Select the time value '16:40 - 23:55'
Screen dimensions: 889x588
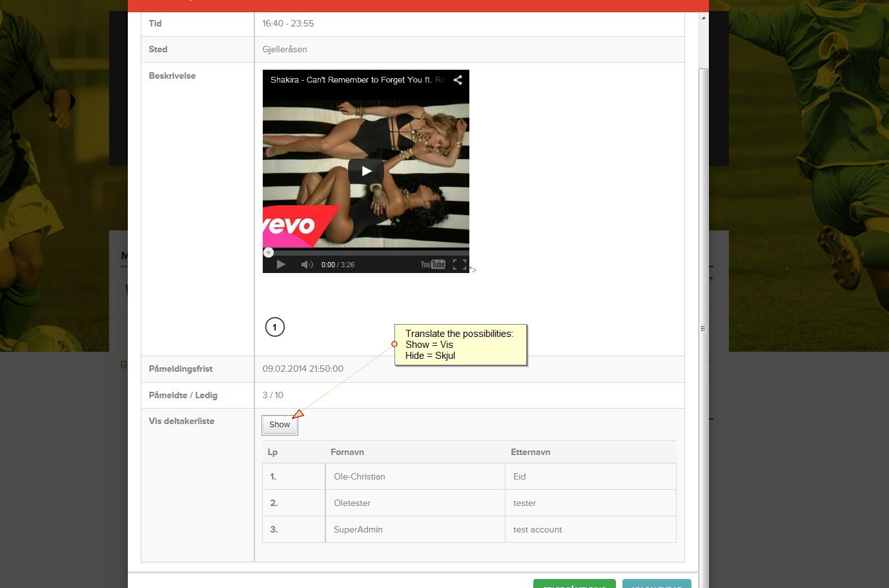288,23
